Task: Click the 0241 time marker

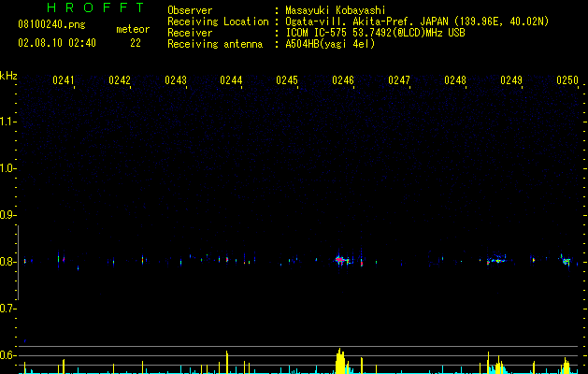Action: (x=64, y=80)
